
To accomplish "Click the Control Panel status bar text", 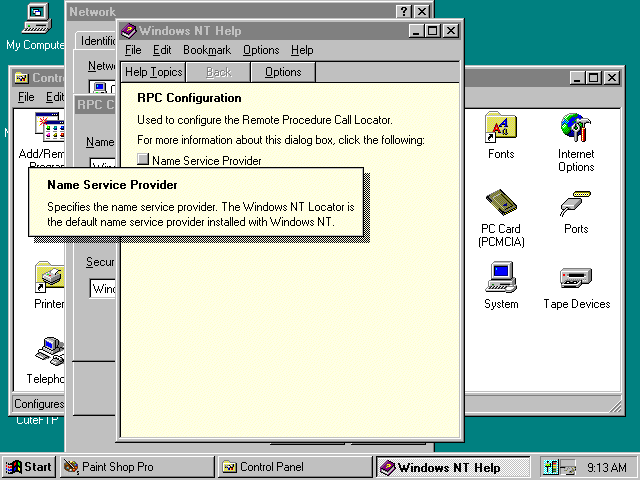I will coord(39,404).
